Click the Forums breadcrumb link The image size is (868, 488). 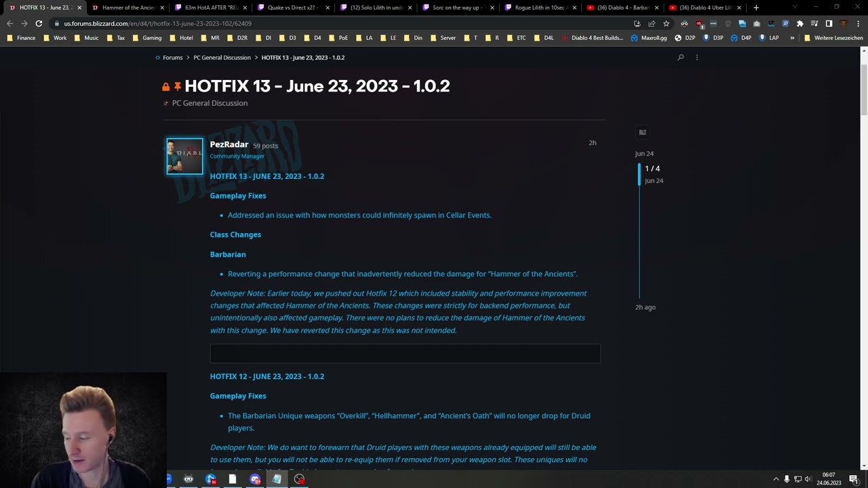[x=173, y=58]
